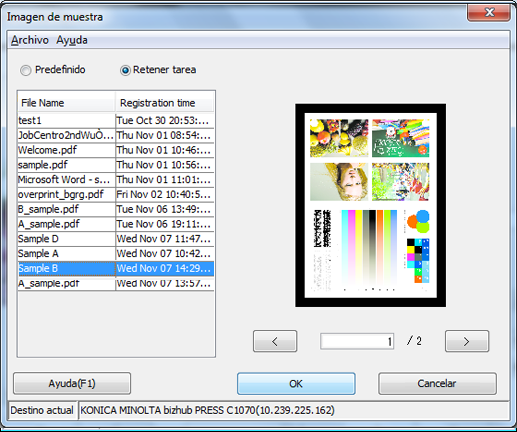Click the Tue Nov 06 19:11 time cell
The height and width of the screenshot is (432, 517).
coord(165,224)
